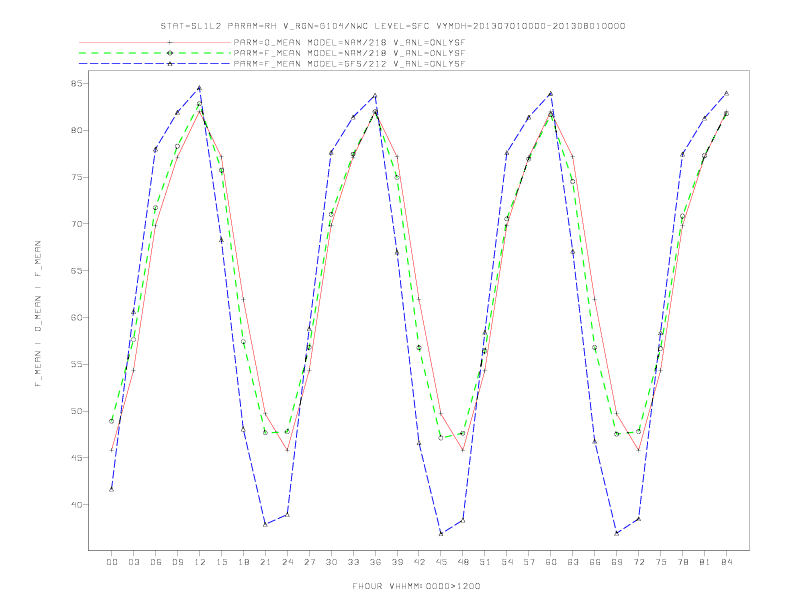Click the x-axis tick label 33

(353, 562)
